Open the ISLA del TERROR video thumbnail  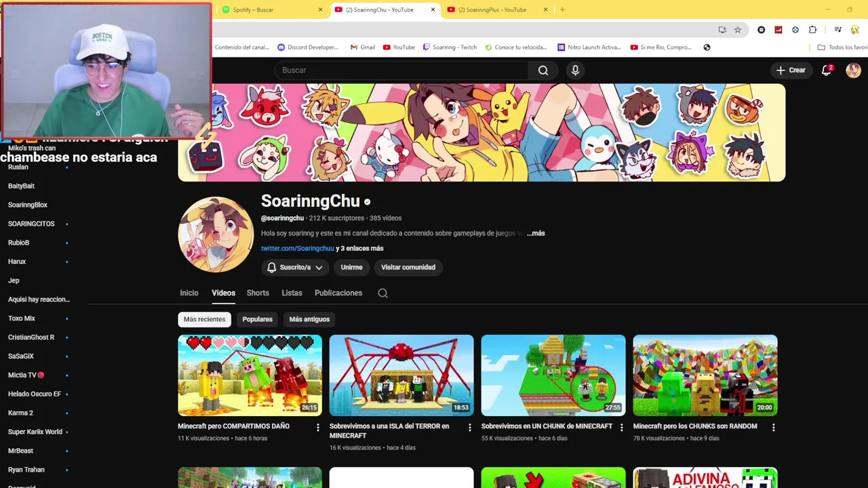pyautogui.click(x=401, y=375)
